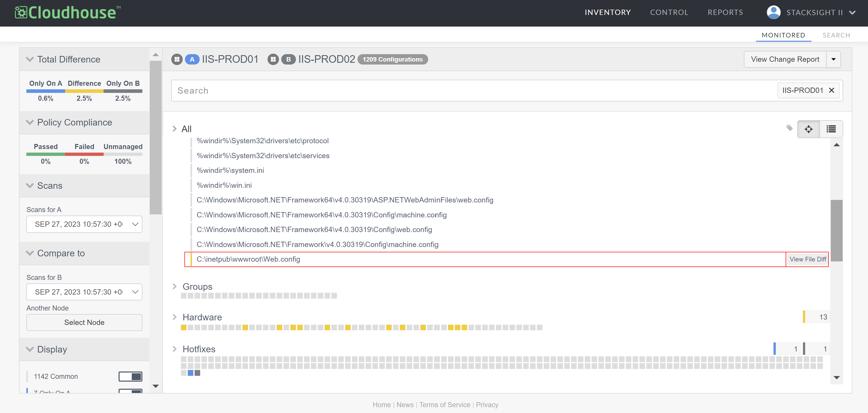Expand the Groups category
This screenshot has height=413, width=868.
pyautogui.click(x=175, y=286)
